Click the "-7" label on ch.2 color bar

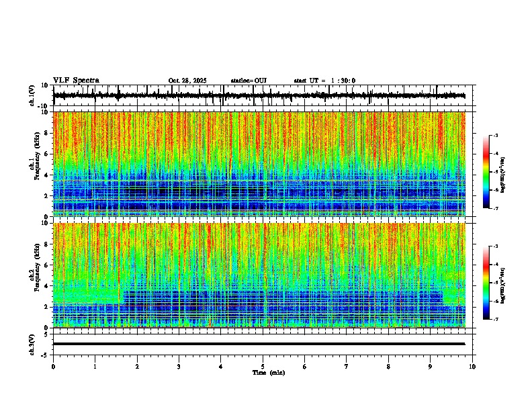pyautogui.click(x=495, y=319)
